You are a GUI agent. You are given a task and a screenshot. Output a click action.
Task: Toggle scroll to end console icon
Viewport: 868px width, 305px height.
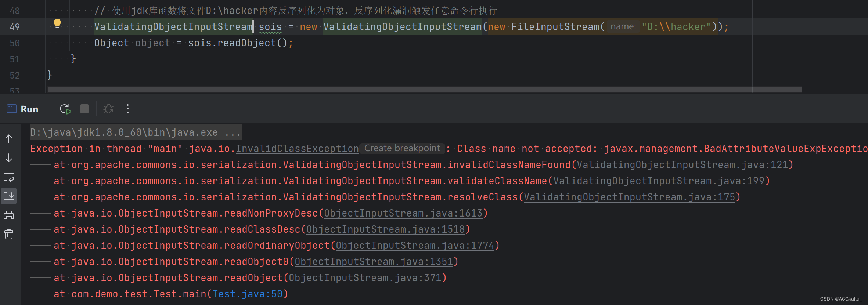(9, 196)
